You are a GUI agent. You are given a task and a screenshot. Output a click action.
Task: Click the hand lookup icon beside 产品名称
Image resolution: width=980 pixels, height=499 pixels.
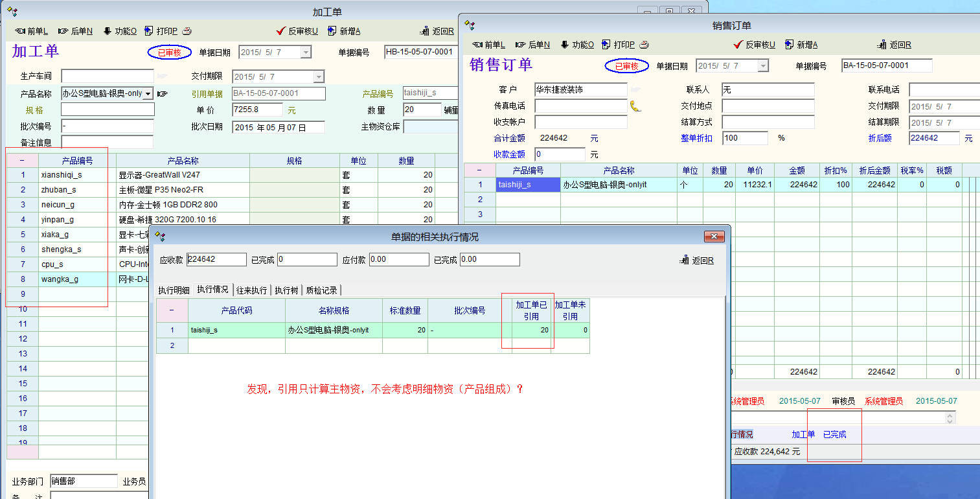coord(162,94)
